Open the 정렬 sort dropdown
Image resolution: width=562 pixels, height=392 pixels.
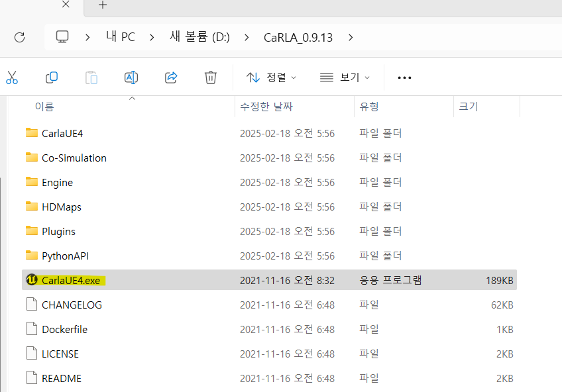click(x=271, y=77)
